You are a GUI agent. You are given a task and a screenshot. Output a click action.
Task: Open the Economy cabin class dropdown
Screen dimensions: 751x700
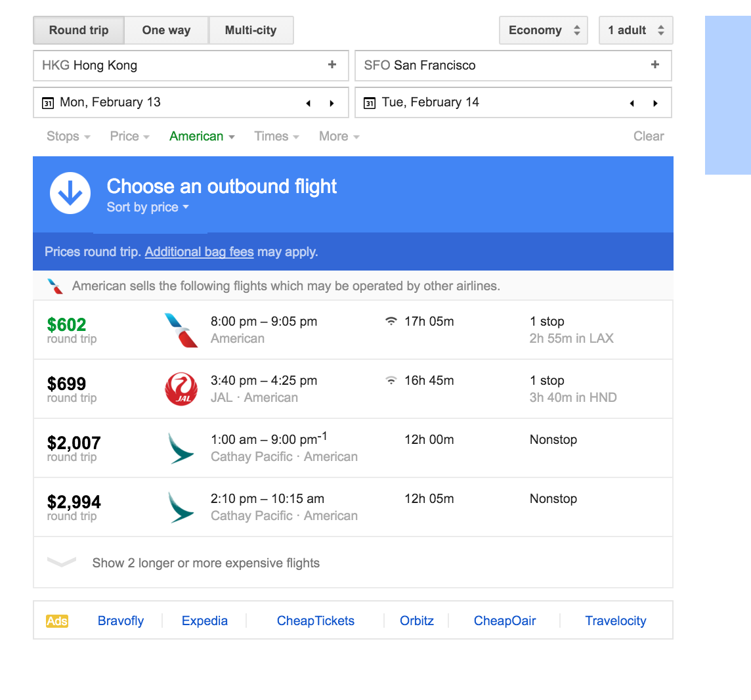(543, 30)
